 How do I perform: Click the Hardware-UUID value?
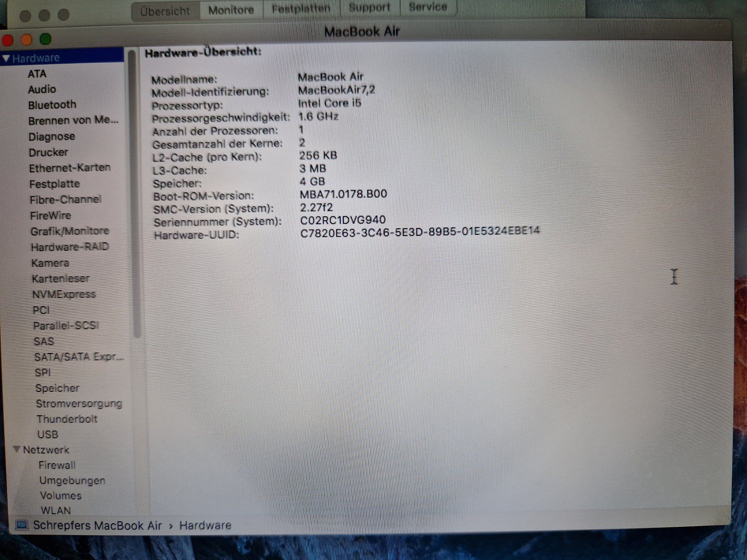pos(420,232)
